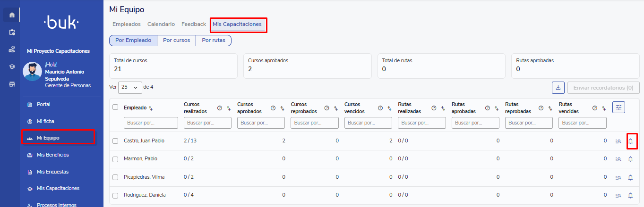The image size is (644, 207).
Task: Open the Feedback tab
Action: click(194, 24)
